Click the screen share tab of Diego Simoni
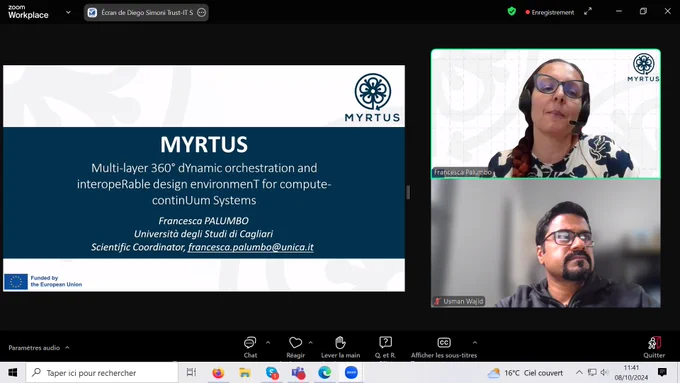 [x=146, y=13]
